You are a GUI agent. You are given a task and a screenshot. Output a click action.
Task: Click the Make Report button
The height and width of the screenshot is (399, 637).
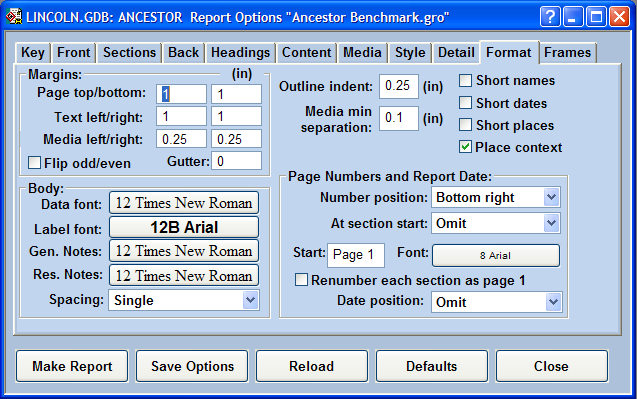[72, 366]
